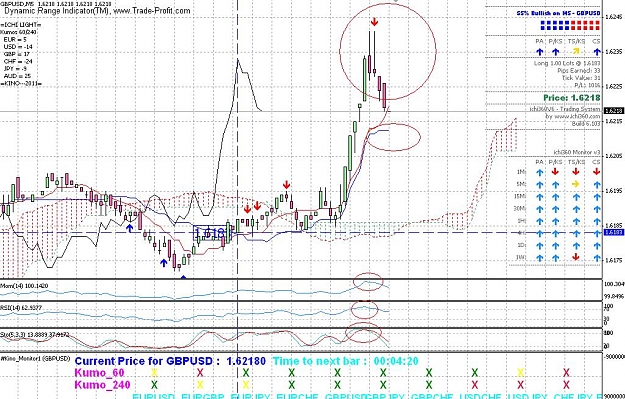The image size is (625, 399).
Task: Click the 'USD = -14' strength value
Action: 18,47
